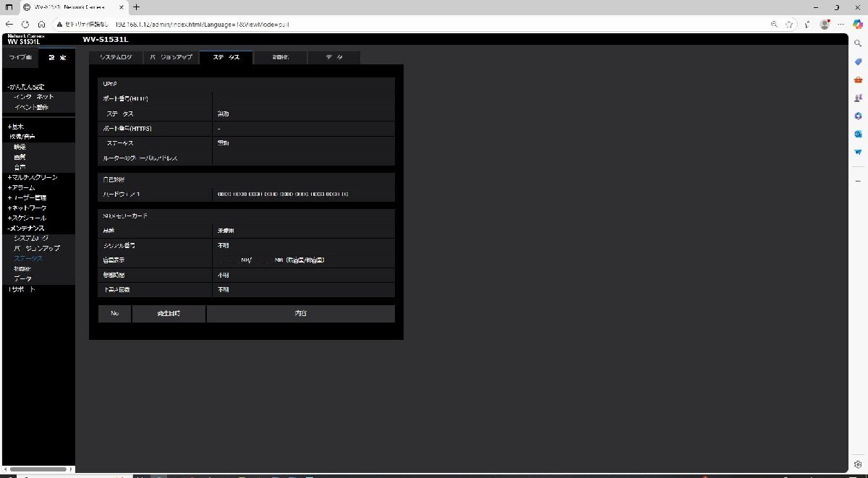Switch to the システムログ tab

pos(116,57)
